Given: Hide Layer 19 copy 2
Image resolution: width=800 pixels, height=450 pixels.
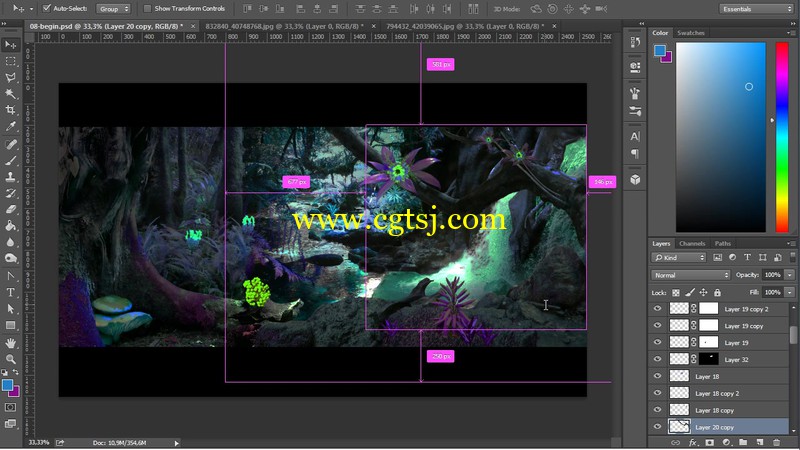Looking at the screenshot, I should click(x=657, y=309).
